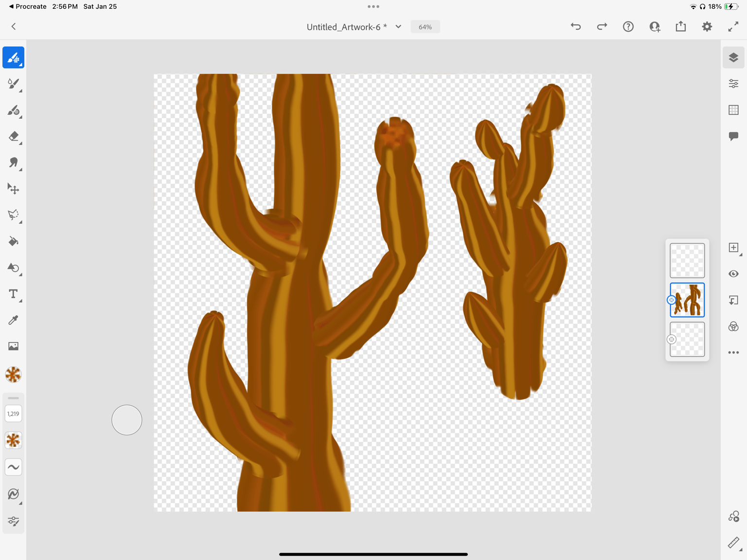This screenshot has width=747, height=560.
Task: Open the multitasking three-dot menu
Action: pyautogui.click(x=373, y=6)
